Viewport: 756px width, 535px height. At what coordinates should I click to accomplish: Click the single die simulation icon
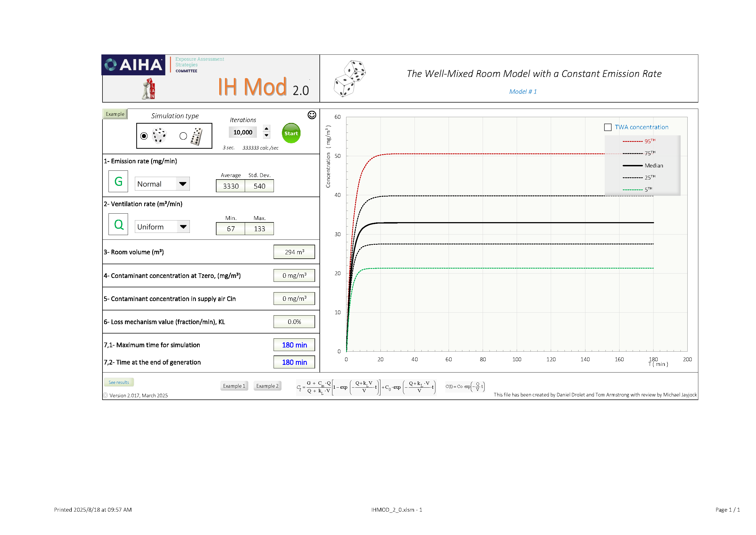click(x=159, y=136)
